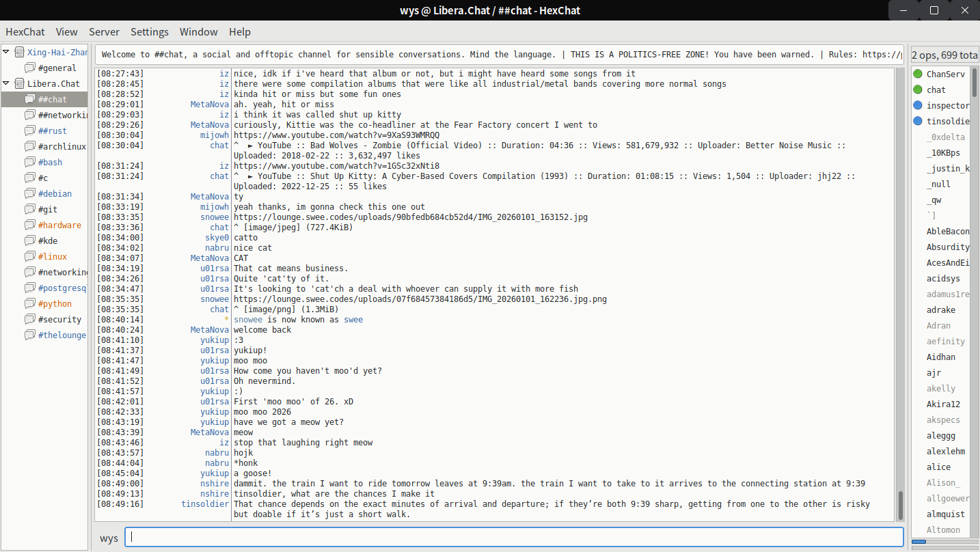
Task: Click the channel icon beside #debian
Action: point(30,194)
